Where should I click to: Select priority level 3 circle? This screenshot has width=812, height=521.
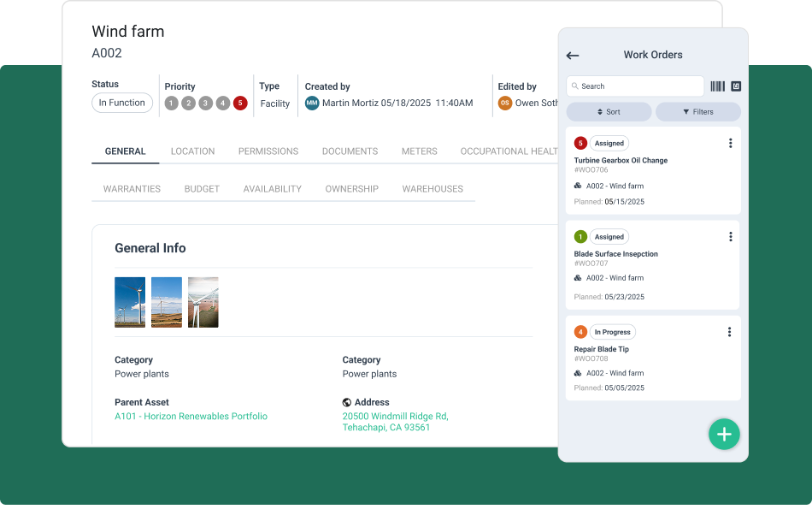tap(206, 104)
